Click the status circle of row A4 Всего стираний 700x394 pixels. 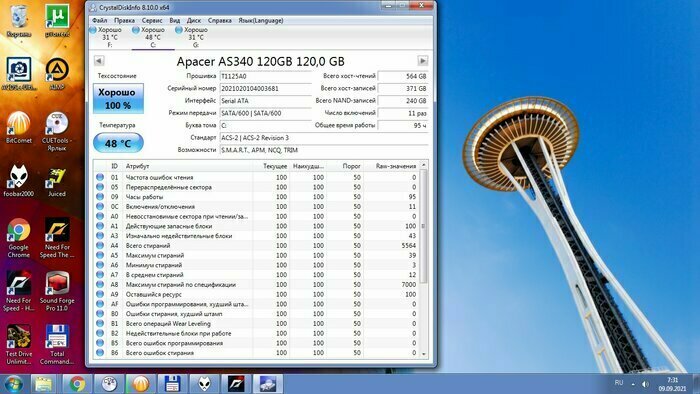click(x=100, y=245)
